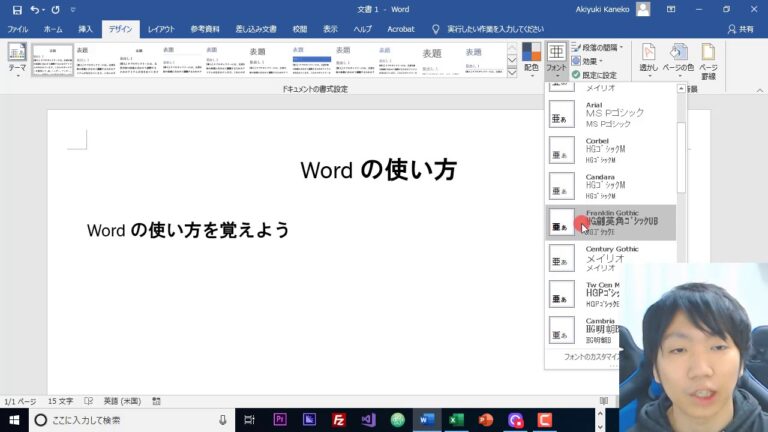Click 既定に設定 set as default

594,75
